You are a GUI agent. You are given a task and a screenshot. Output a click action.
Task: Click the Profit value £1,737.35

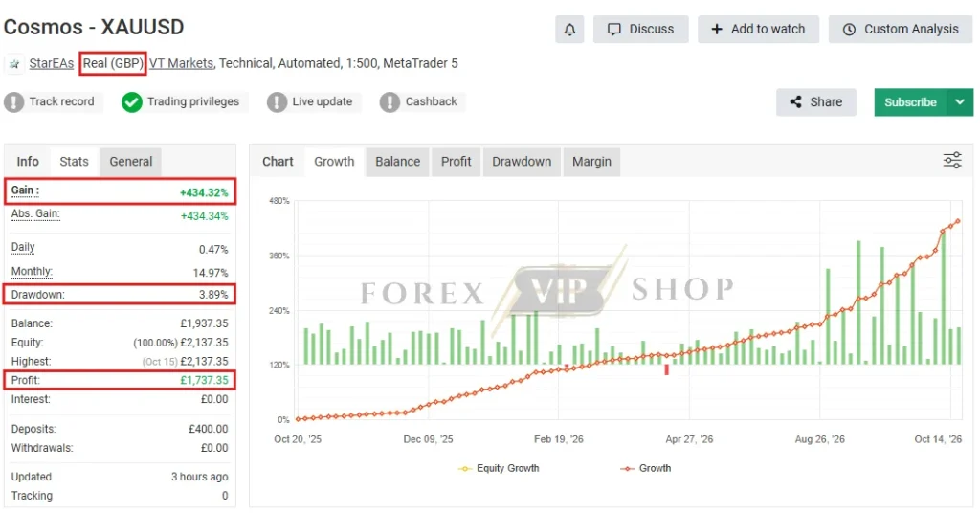205,380
